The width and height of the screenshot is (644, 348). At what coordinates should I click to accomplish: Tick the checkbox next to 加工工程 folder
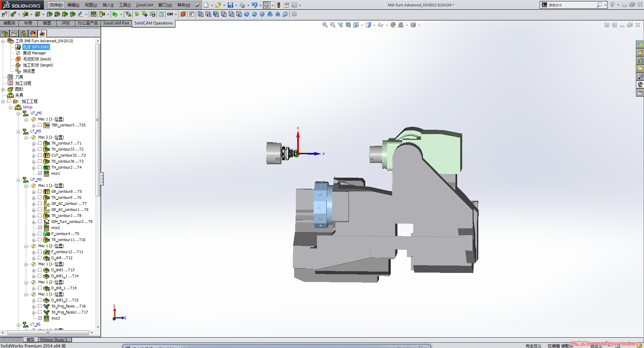(9, 101)
